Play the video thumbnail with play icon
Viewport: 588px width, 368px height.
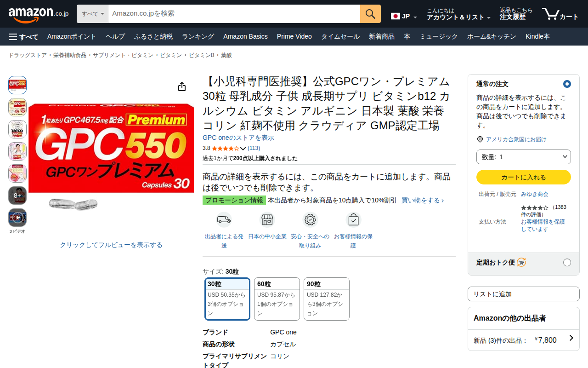17,218
